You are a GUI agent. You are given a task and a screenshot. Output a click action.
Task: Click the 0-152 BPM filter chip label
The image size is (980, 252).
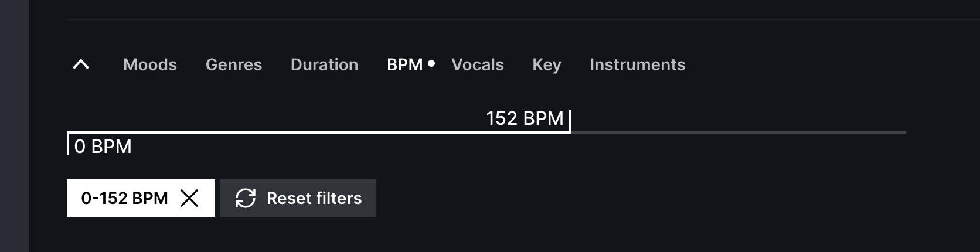coord(124,198)
